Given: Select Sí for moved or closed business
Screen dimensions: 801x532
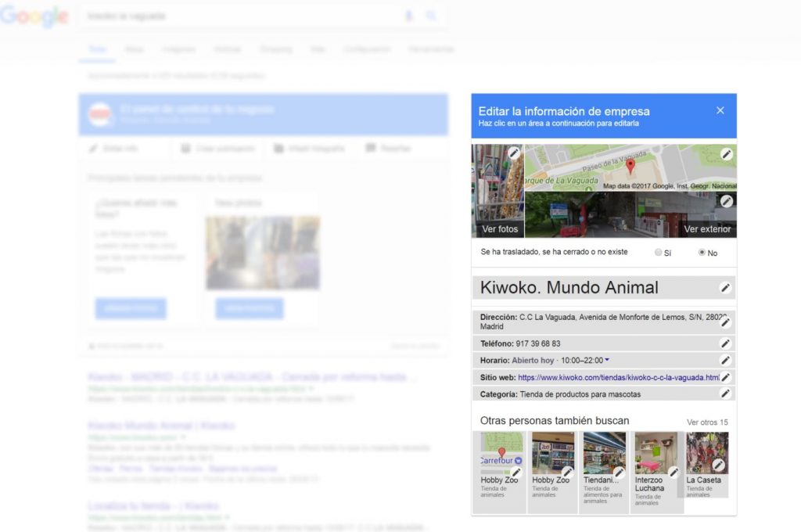Looking at the screenshot, I should coord(659,253).
